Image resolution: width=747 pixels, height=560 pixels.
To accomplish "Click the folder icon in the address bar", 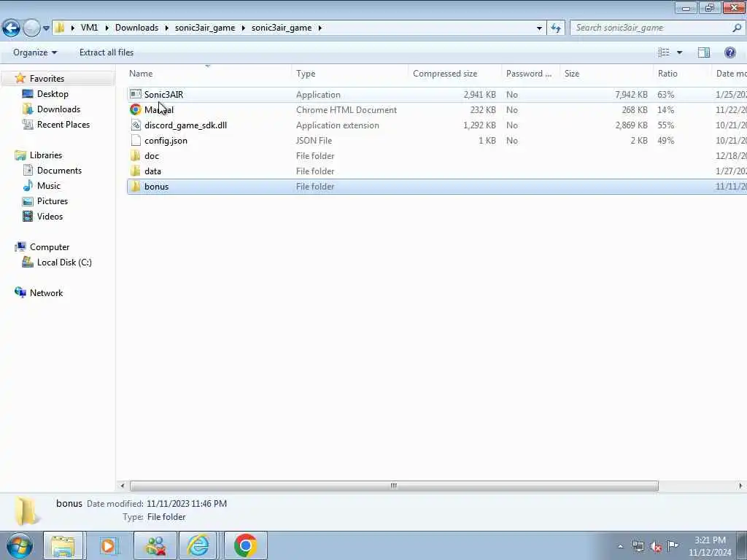I will (60, 28).
